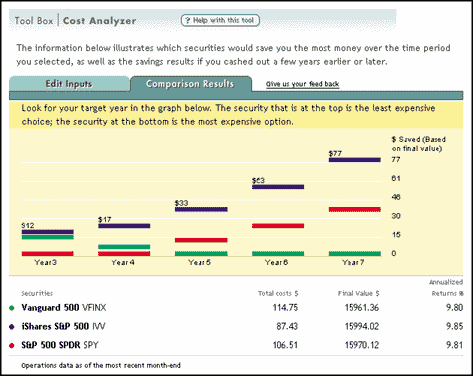
Task: Click the Year6 axis label
Action: [276, 262]
